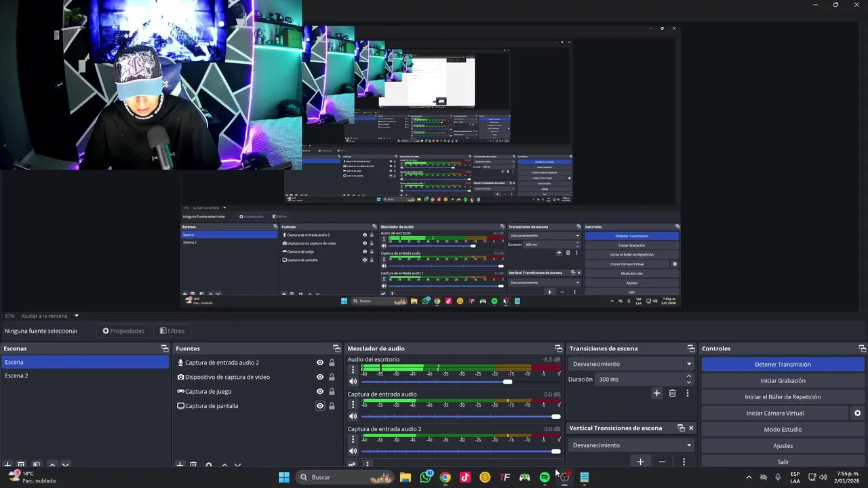Hide Captura de entrada audio 2 source

click(x=320, y=363)
